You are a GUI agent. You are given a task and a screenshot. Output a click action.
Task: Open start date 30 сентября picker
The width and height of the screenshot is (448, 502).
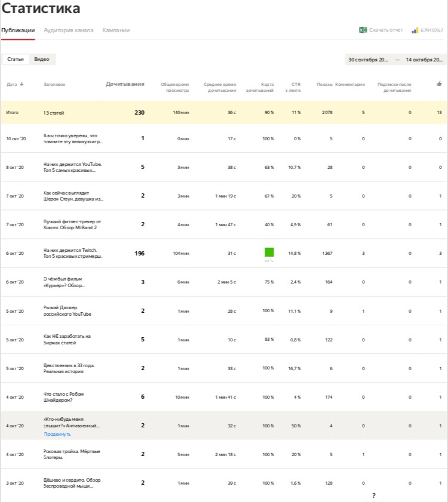(x=368, y=60)
